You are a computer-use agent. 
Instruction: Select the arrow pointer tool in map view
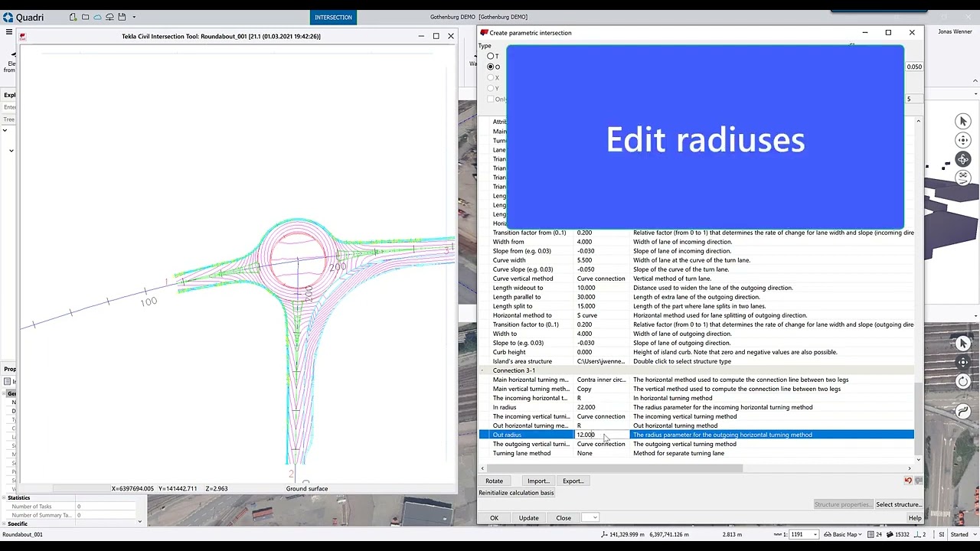tap(963, 344)
